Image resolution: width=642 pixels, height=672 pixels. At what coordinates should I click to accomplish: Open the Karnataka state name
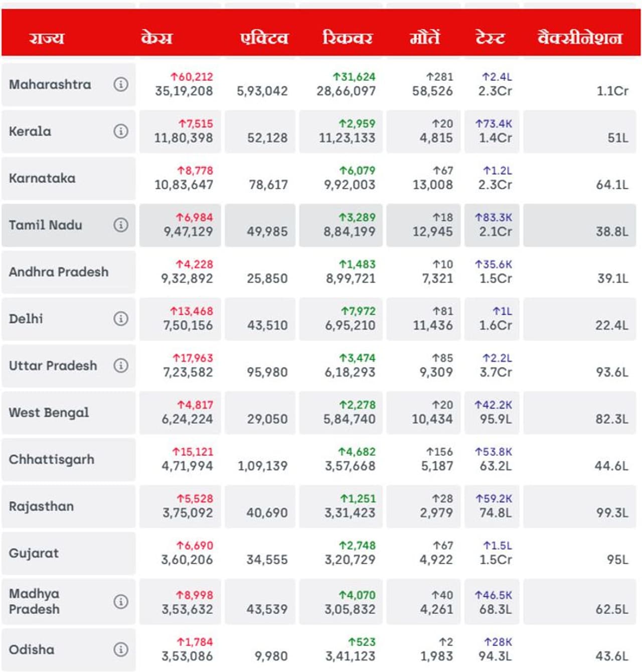(x=42, y=178)
